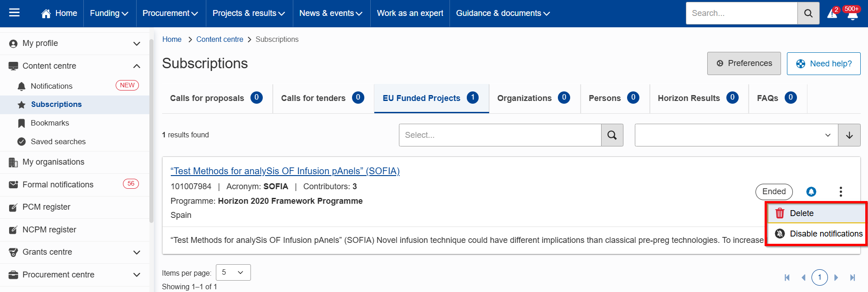Expand the Procurement centre chevron
The width and height of the screenshot is (868, 292).
click(x=137, y=275)
